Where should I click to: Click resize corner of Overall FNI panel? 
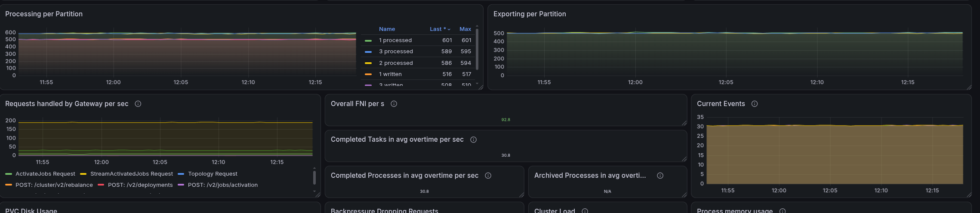click(x=684, y=123)
